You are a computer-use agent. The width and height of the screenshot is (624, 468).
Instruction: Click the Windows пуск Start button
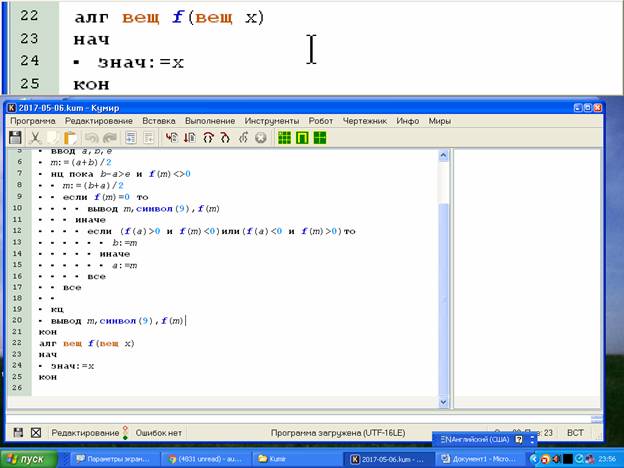pos(29,459)
